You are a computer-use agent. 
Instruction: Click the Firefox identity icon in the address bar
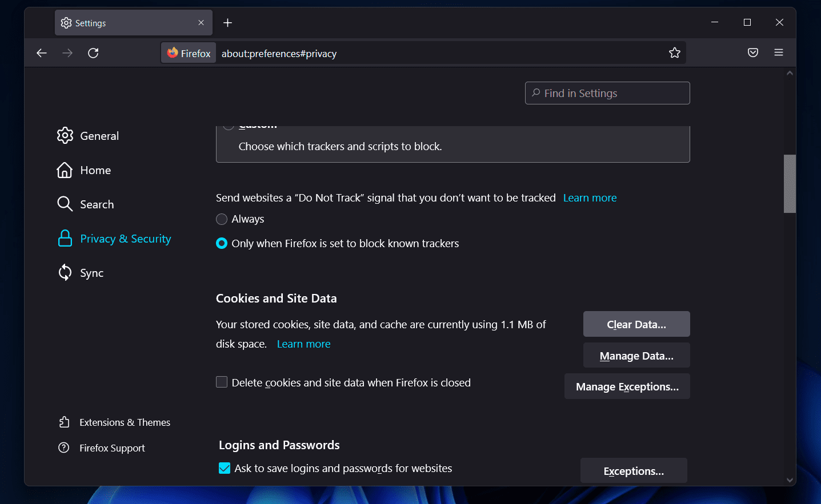pyautogui.click(x=189, y=53)
